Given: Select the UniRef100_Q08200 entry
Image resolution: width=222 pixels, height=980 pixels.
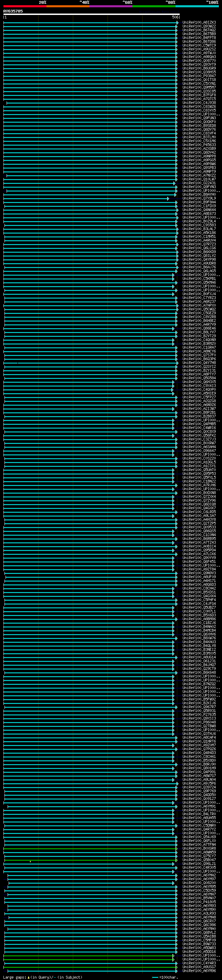Looking at the screenshot, I should (199, 883).
